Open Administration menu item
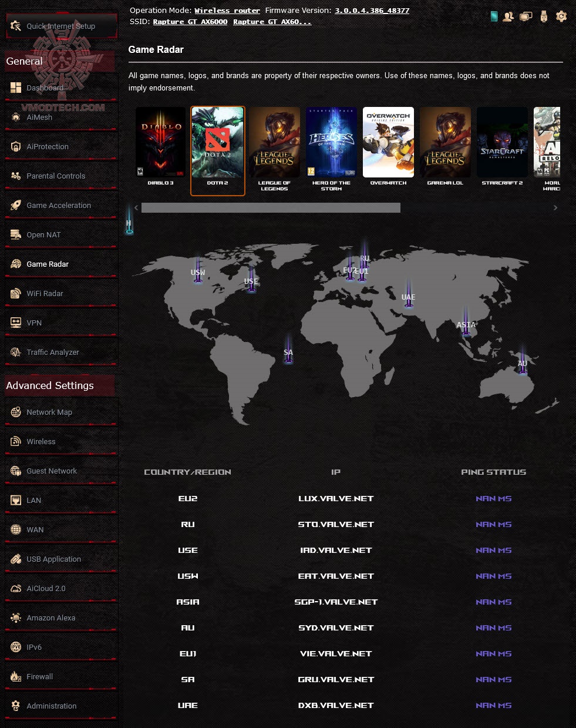 pyautogui.click(x=61, y=706)
